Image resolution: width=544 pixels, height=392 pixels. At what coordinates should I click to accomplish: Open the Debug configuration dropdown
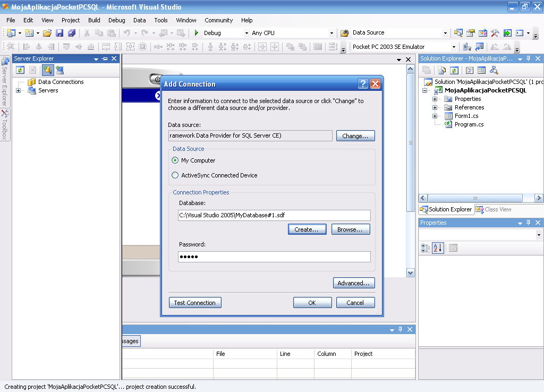(246, 33)
